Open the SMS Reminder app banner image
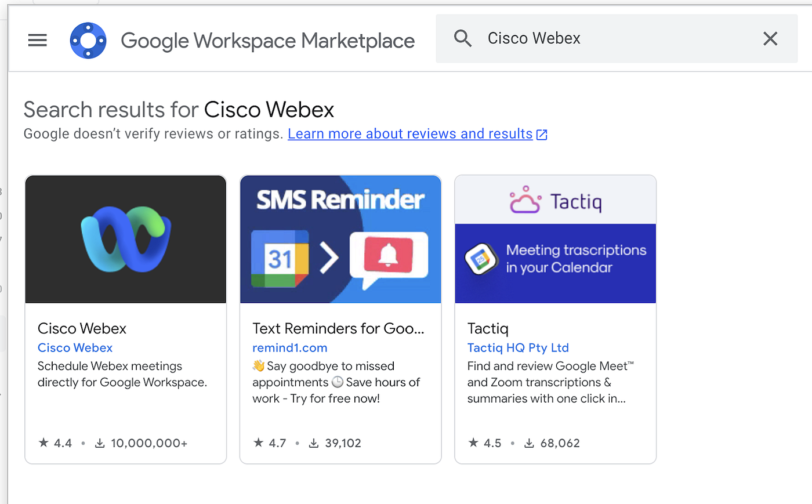This screenshot has height=504, width=812. click(340, 239)
